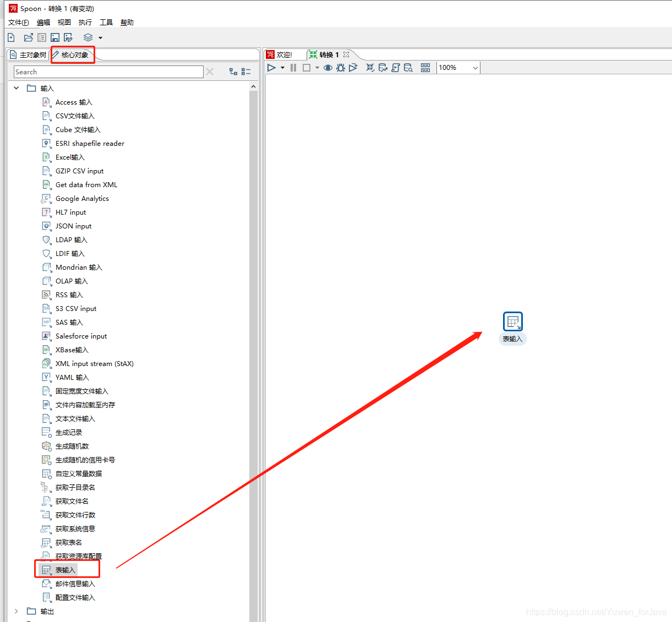Debug the transformation with bug icon

[341, 68]
